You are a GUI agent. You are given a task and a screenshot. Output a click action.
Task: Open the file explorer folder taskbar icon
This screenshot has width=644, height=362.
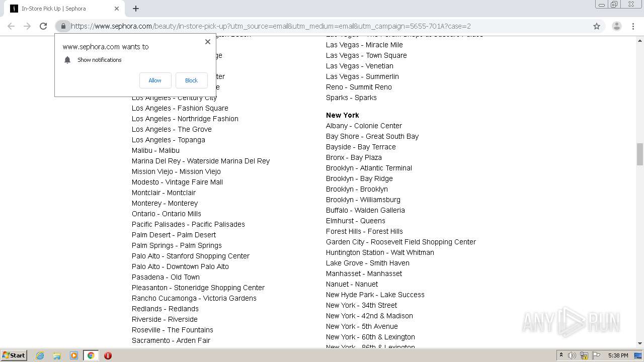tap(57, 355)
